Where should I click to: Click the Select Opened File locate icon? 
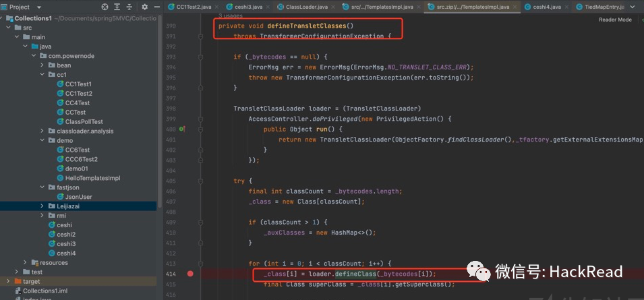105,7
